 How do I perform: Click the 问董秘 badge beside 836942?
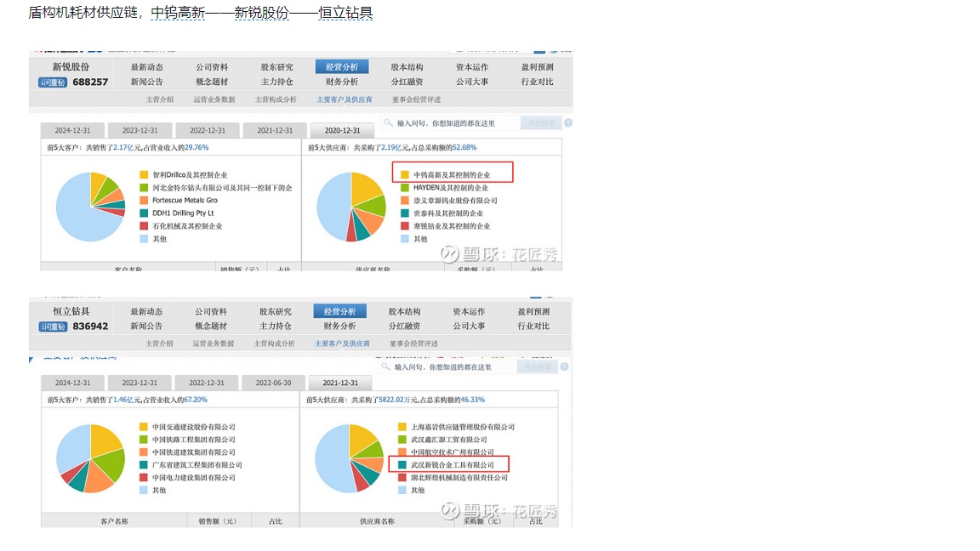[53, 327]
